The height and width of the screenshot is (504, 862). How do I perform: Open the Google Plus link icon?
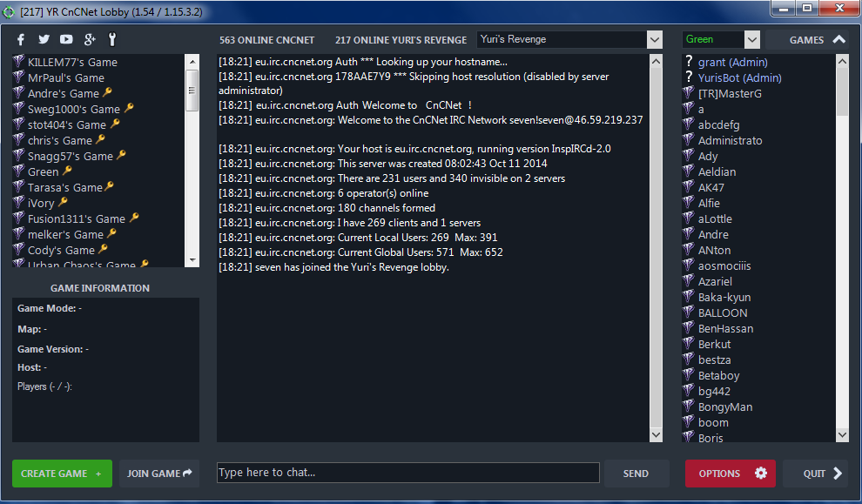pyautogui.click(x=90, y=39)
